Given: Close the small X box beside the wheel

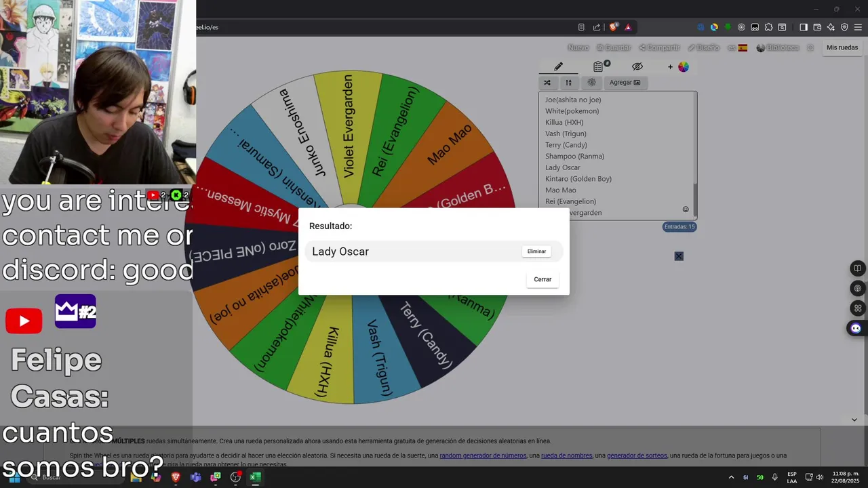Looking at the screenshot, I should tap(679, 256).
